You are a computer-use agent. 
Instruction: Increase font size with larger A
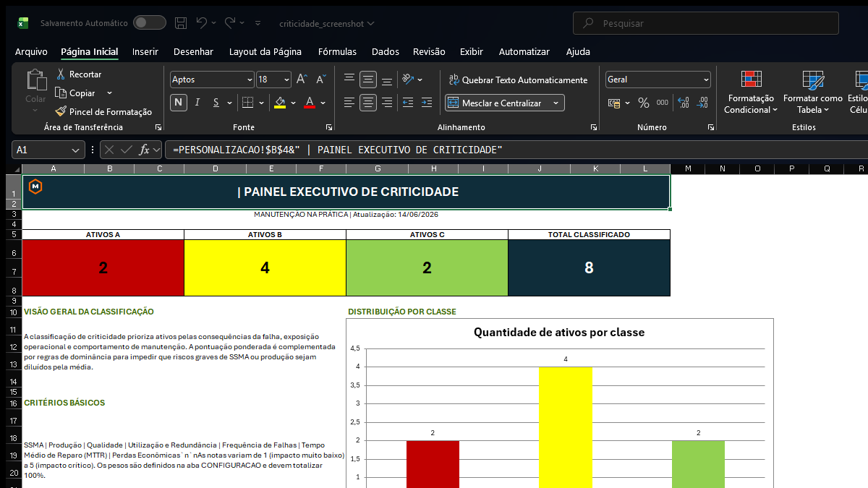(x=302, y=80)
